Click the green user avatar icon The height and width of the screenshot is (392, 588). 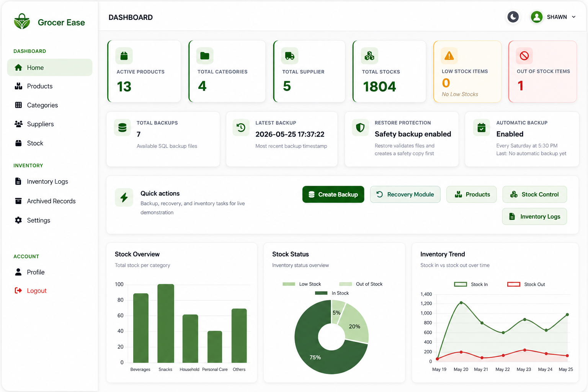click(537, 17)
